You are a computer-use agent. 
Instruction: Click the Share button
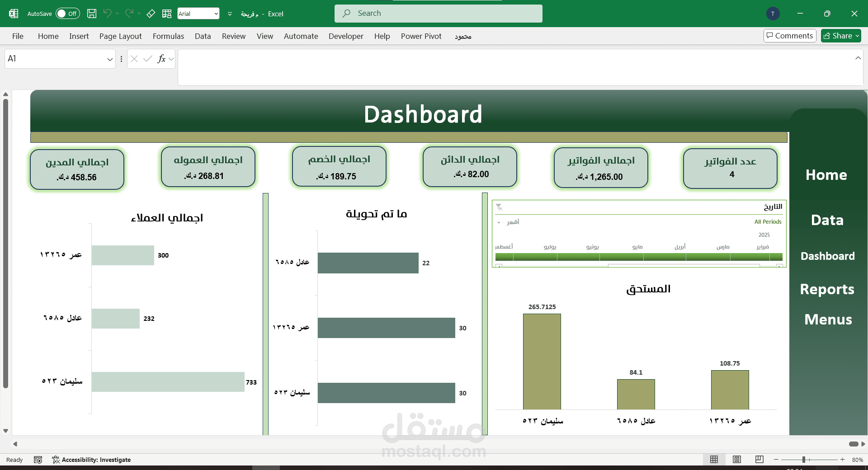pos(841,36)
